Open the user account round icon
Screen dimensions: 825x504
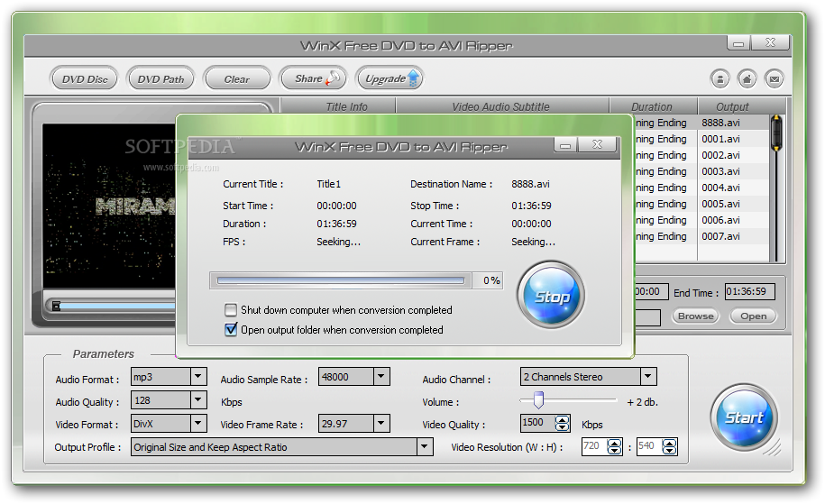[720, 79]
